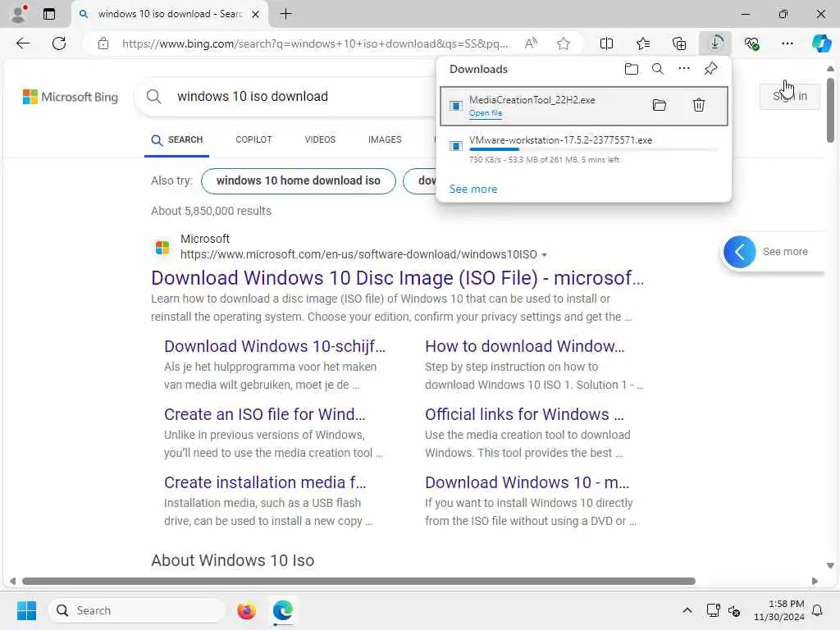Open the Collections icon
The image size is (840, 630).
(x=678, y=43)
